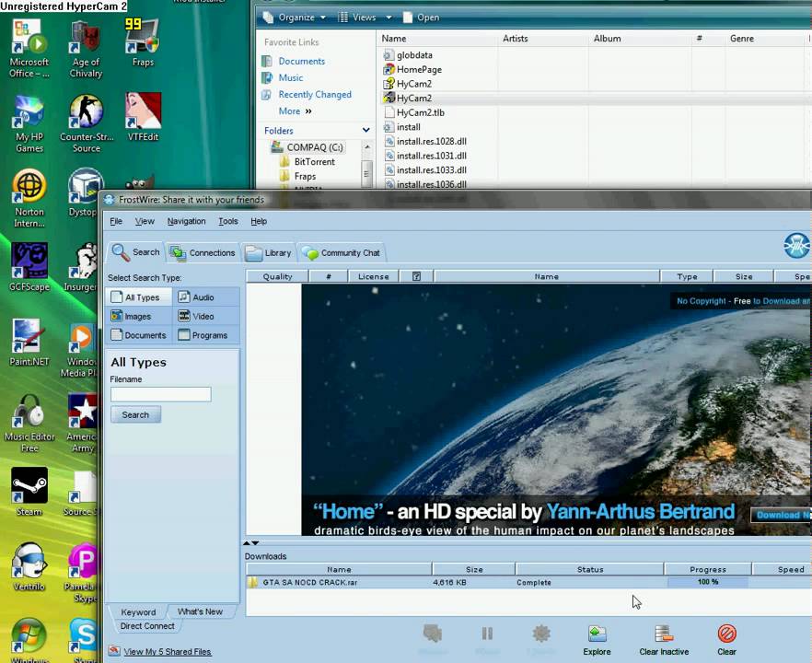The height and width of the screenshot is (663, 812).
Task: Click View My 5 Shared Files link
Action: click(x=168, y=652)
